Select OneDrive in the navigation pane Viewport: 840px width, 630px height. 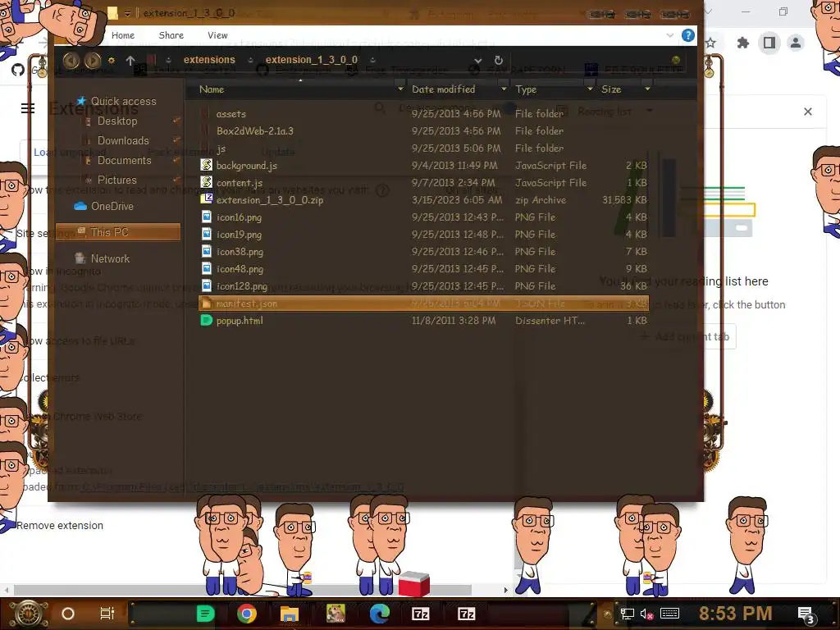pyautogui.click(x=112, y=206)
